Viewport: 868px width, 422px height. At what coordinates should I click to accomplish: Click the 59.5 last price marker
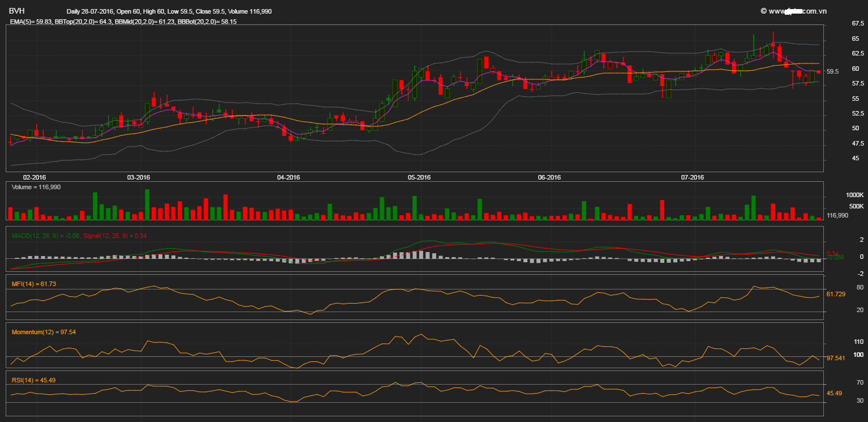tap(832, 72)
